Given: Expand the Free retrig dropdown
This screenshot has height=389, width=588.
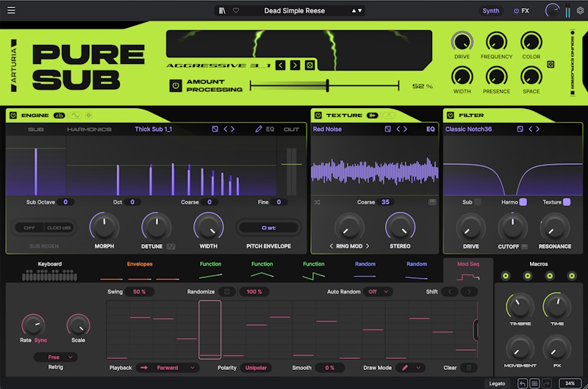Looking at the screenshot, I should pos(56,357).
